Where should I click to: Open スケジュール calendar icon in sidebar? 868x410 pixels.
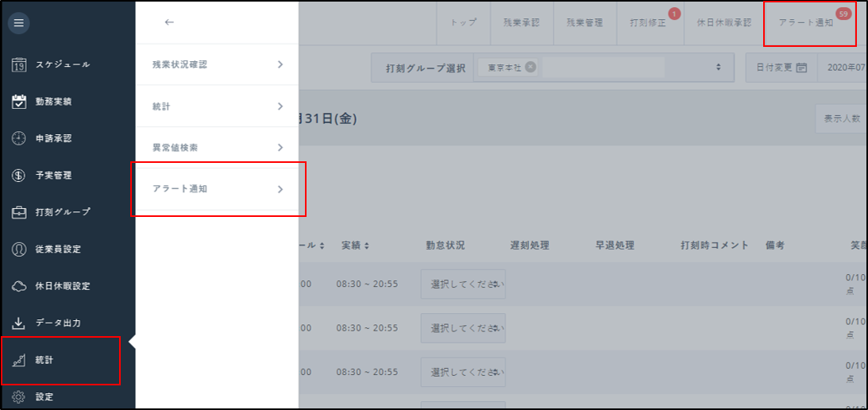point(20,65)
